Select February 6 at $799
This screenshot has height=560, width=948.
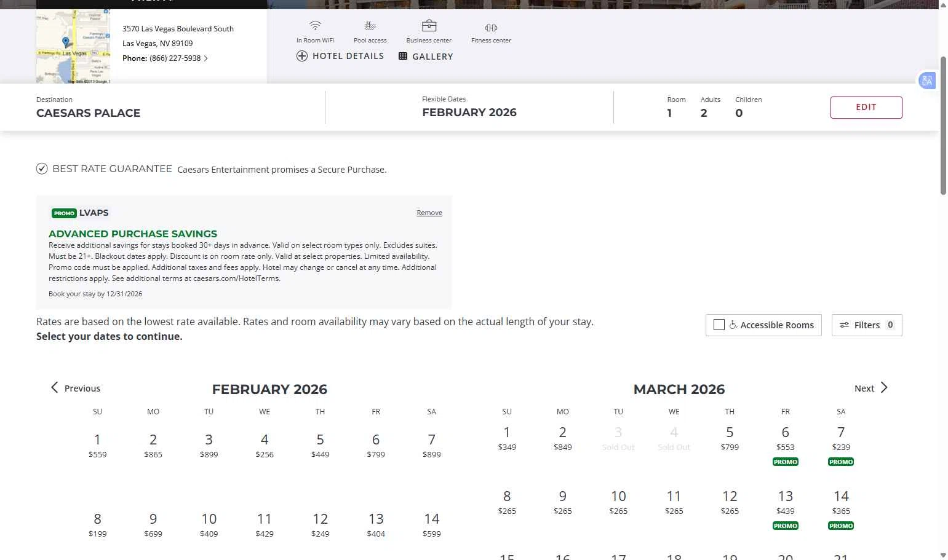(376, 446)
